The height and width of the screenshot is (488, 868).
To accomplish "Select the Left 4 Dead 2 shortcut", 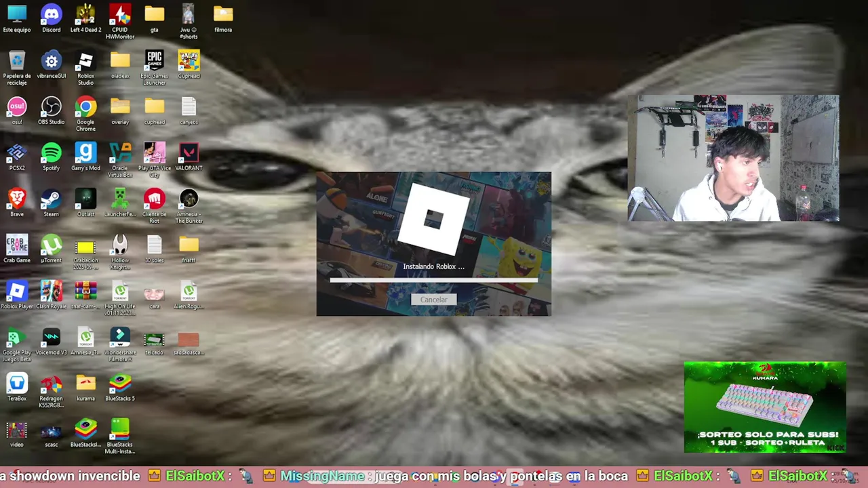I will pyautogui.click(x=85, y=19).
